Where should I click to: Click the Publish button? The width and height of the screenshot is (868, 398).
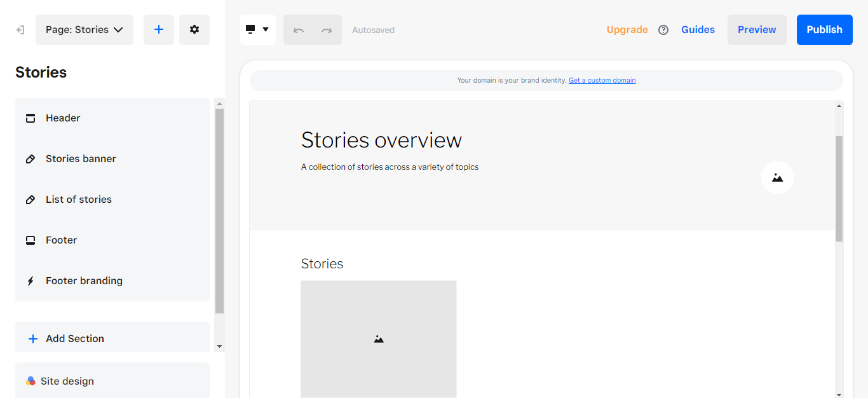[x=825, y=30]
